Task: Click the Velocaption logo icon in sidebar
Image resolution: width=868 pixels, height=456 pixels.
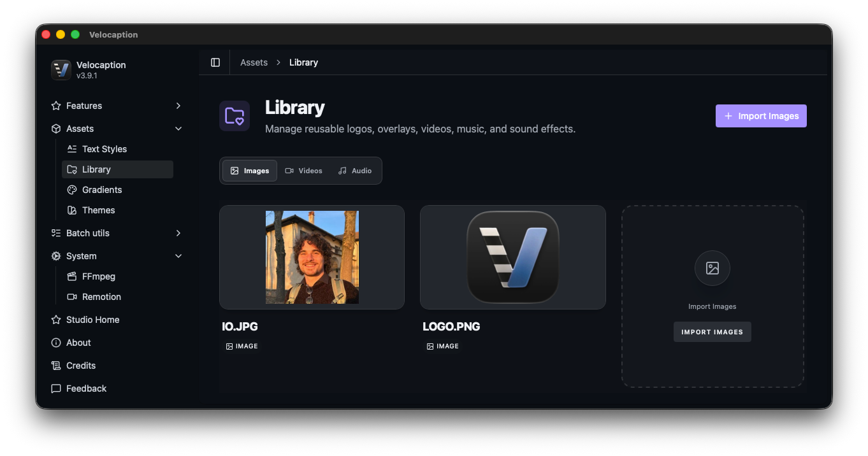Action: pyautogui.click(x=61, y=70)
